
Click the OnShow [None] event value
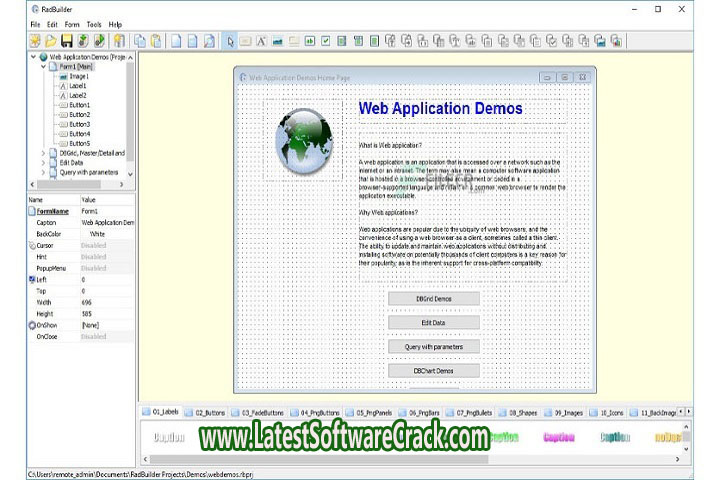[x=107, y=325]
